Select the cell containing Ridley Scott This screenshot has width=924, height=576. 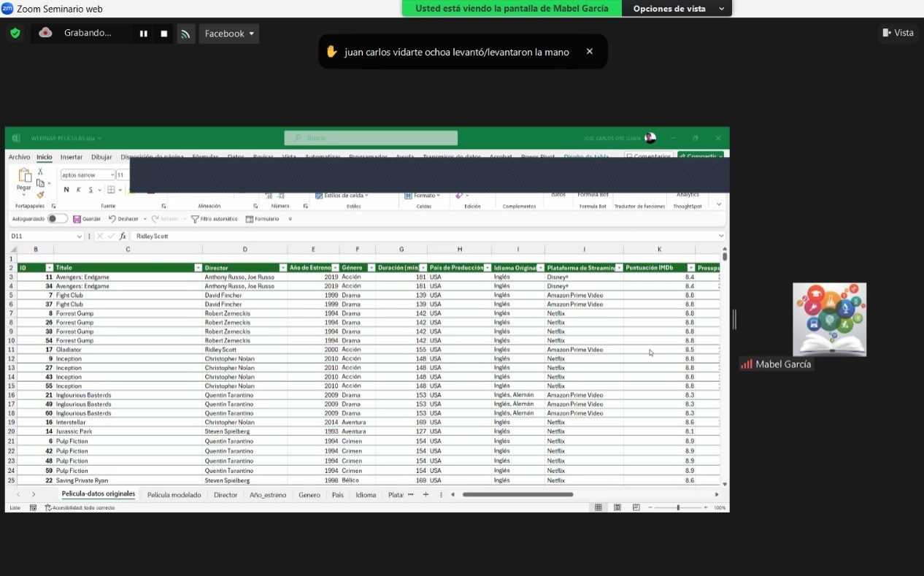pyautogui.click(x=245, y=350)
